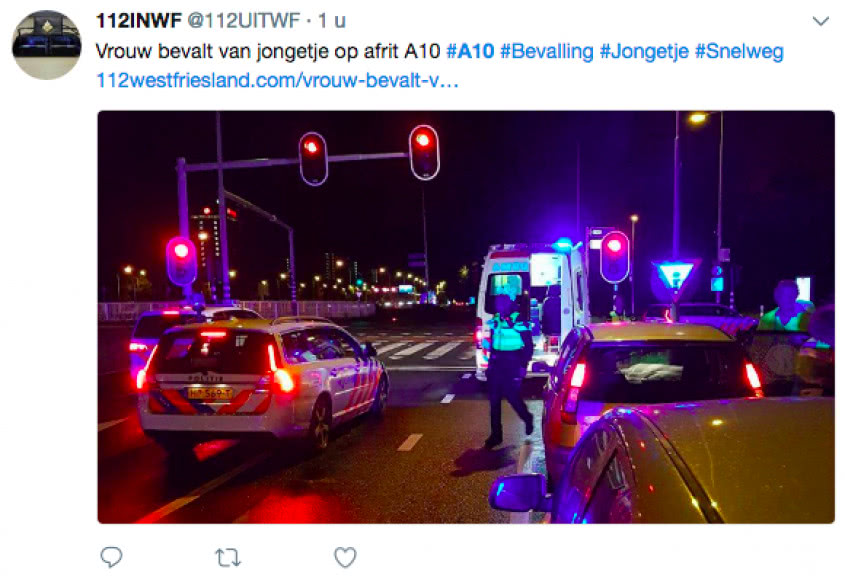Like the tweet with the heart icon

pos(345,557)
